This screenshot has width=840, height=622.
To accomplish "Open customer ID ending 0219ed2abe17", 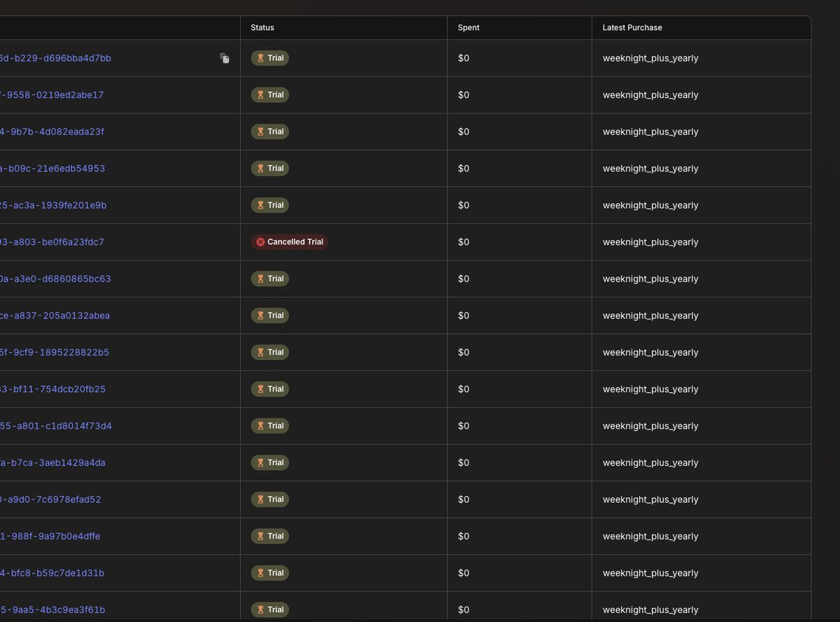I will click(x=52, y=95).
